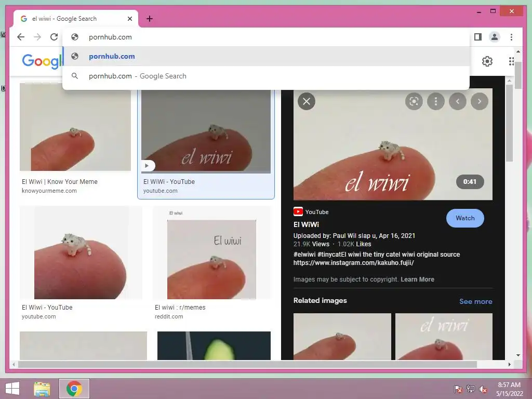Click the Google logo

[x=42, y=61]
